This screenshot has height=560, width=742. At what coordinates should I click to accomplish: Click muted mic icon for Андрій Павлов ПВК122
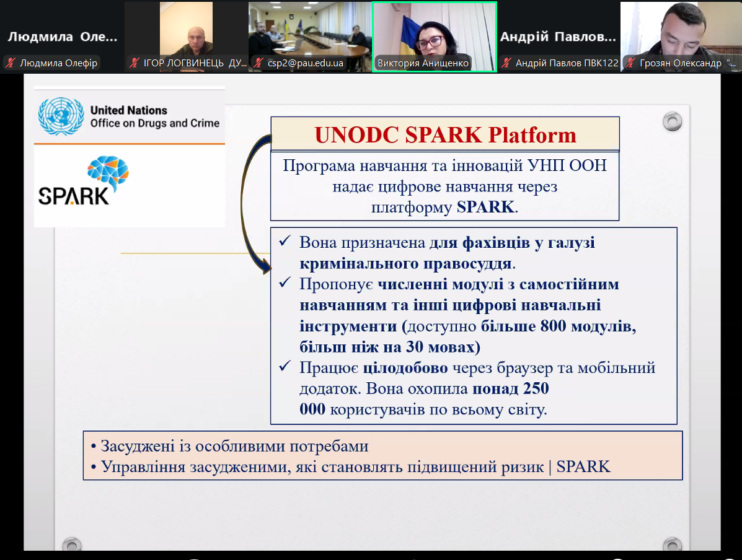click(506, 63)
